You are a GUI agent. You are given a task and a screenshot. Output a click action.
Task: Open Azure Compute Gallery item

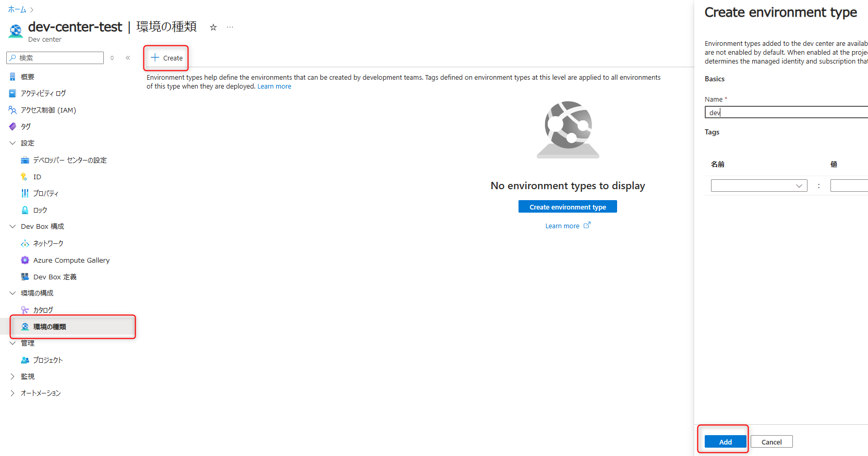pos(70,260)
